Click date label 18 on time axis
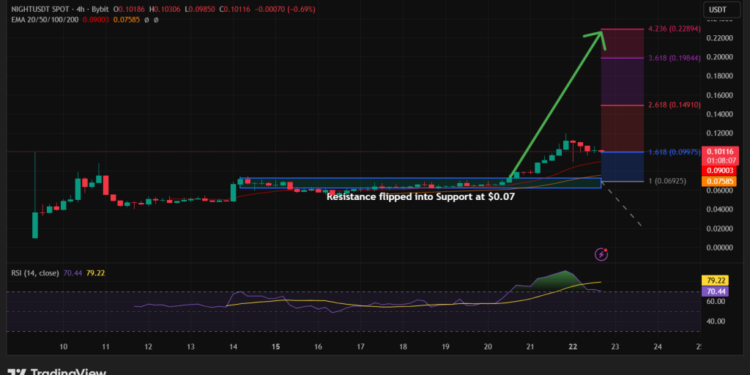 [x=403, y=347]
